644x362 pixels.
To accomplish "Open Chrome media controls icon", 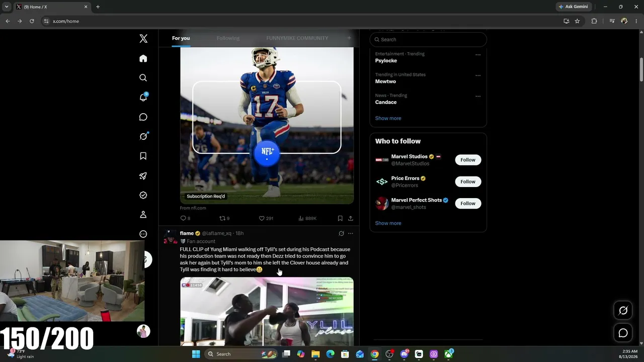I will (x=612, y=21).
